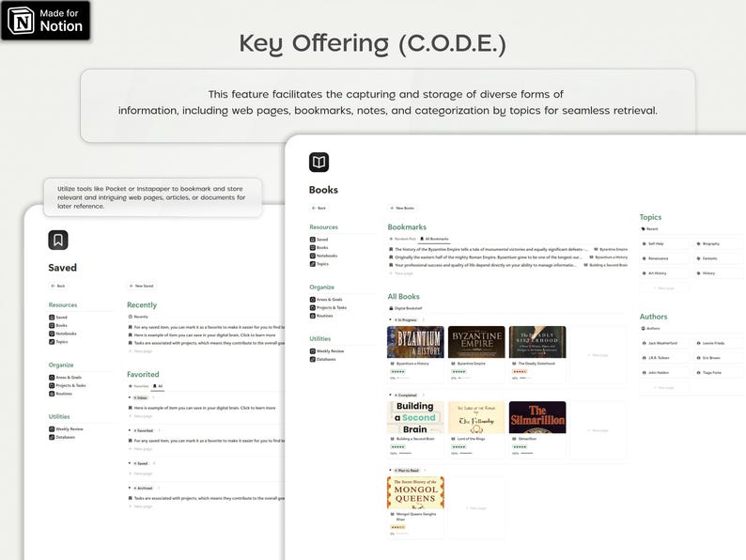
Task: Click the clock icon of the Recently view
Action: (x=130, y=317)
